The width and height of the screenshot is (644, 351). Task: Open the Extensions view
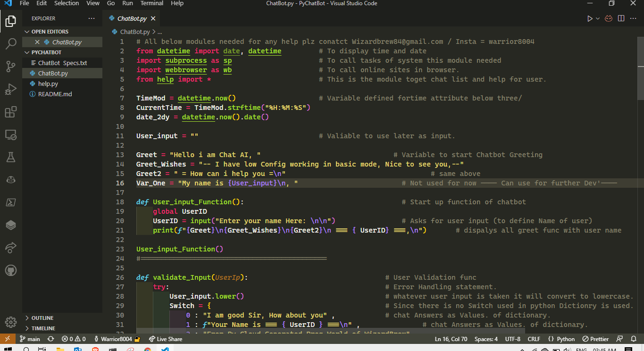click(10, 112)
